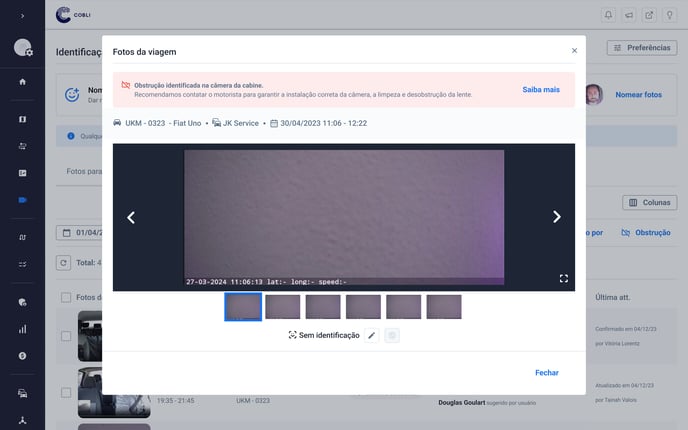Click the Douglas Goulart driver name

click(x=462, y=402)
